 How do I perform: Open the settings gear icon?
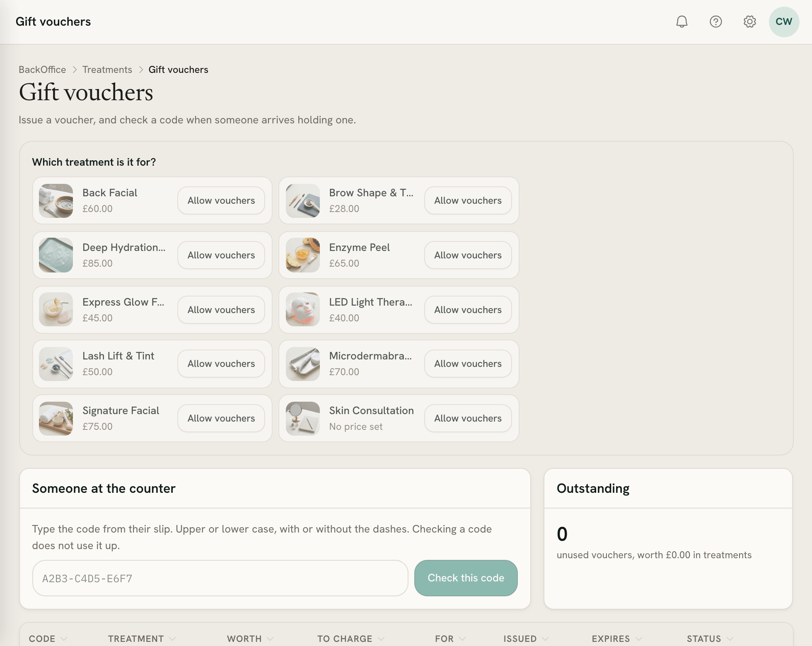749,22
